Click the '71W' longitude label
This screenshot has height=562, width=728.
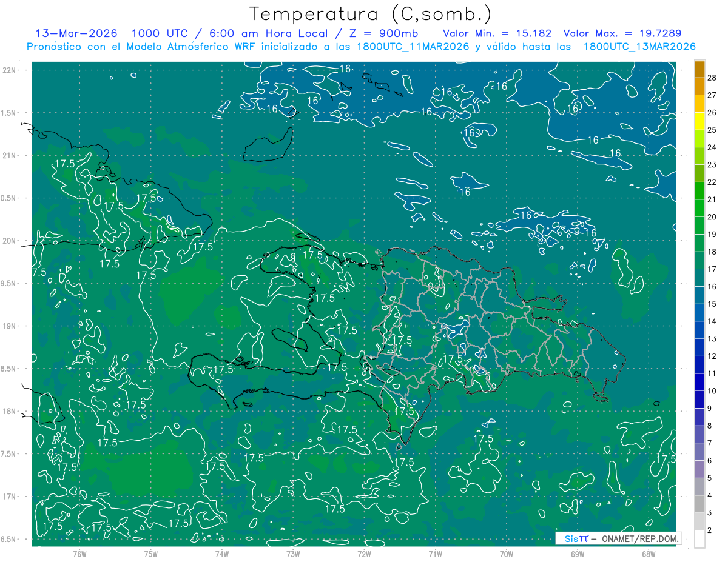tap(435, 554)
